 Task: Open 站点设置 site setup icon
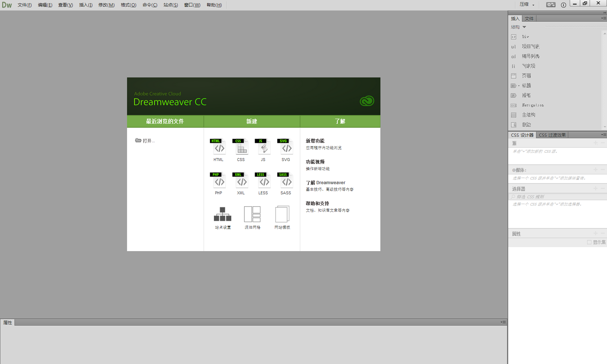click(223, 215)
